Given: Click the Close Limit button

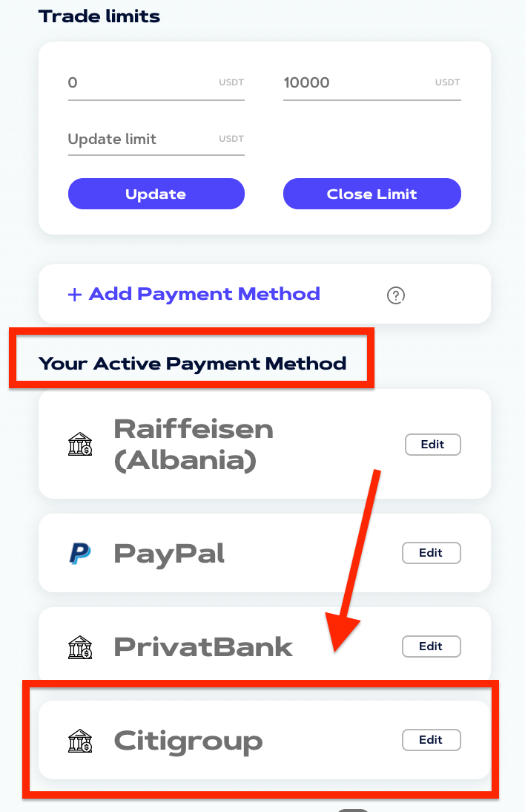Looking at the screenshot, I should click(372, 194).
